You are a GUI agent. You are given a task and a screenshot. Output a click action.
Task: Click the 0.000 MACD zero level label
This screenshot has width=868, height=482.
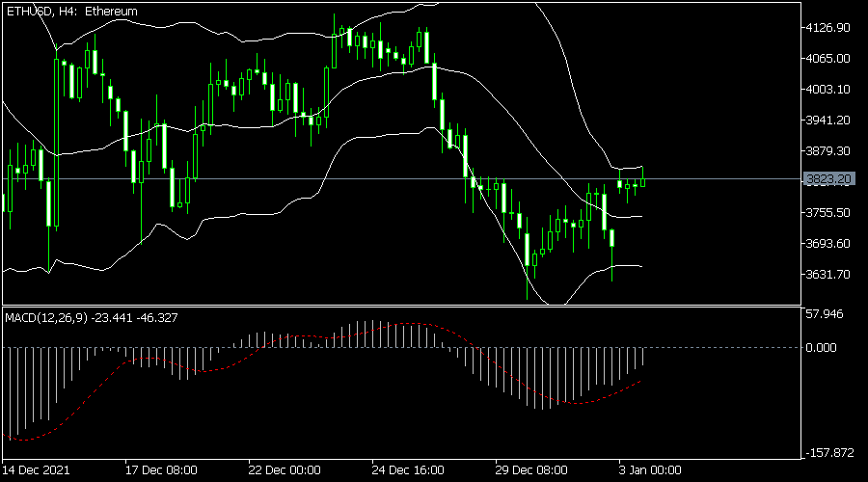821,348
